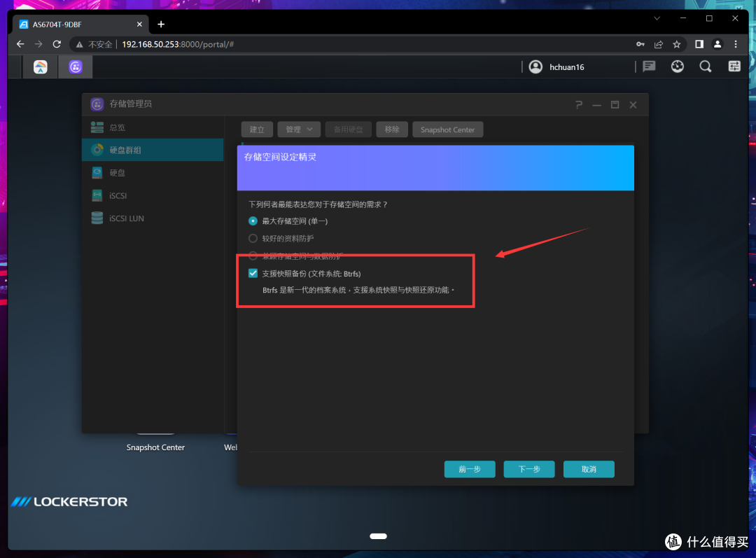Viewport: 756px width, 558px height.
Task: Select 硬盘群组 in the sidebar
Action: [125, 150]
